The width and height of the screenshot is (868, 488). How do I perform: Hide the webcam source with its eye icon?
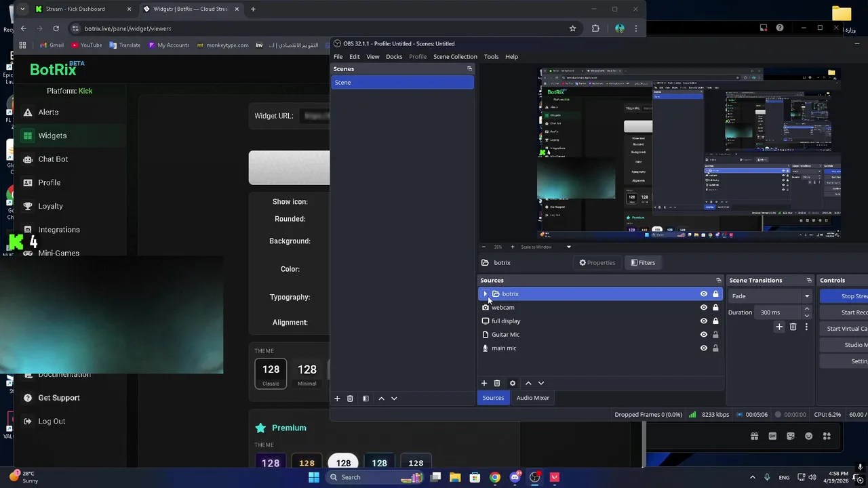704,307
